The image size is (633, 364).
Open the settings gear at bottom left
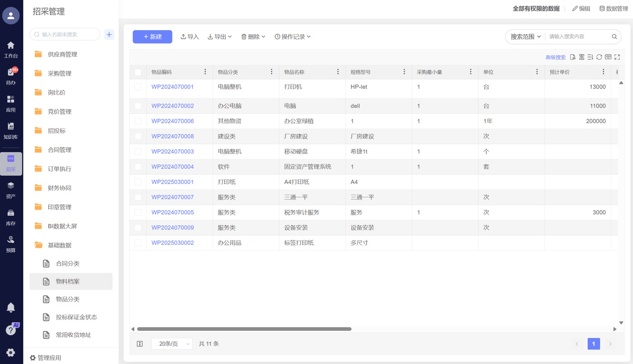point(11,352)
